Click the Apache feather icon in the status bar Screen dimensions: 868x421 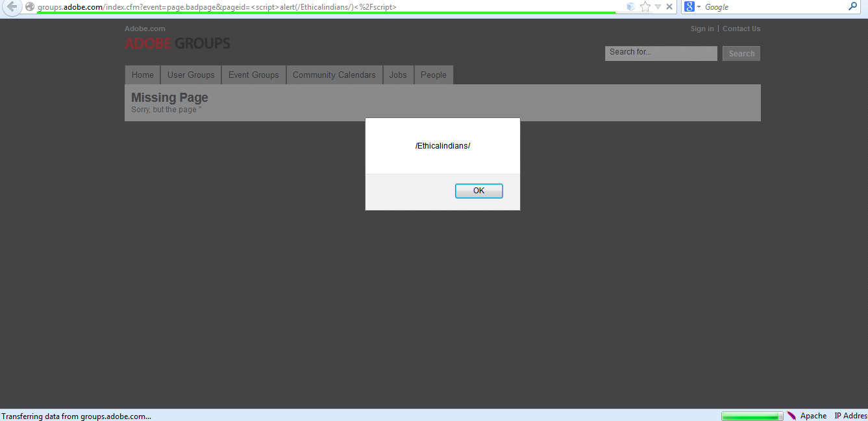(x=791, y=416)
